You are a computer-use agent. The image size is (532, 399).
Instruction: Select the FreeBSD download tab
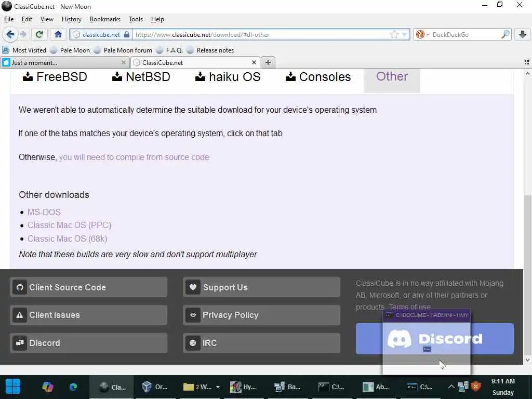click(55, 77)
